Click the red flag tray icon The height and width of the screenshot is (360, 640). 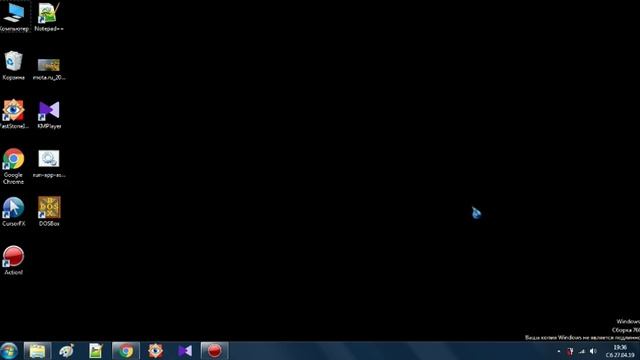coord(570,351)
